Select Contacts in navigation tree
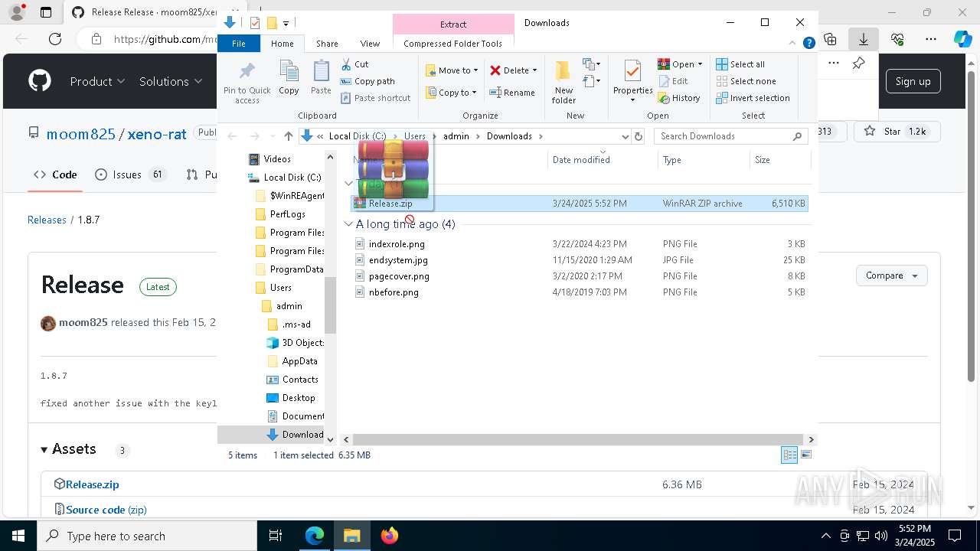 click(x=300, y=380)
